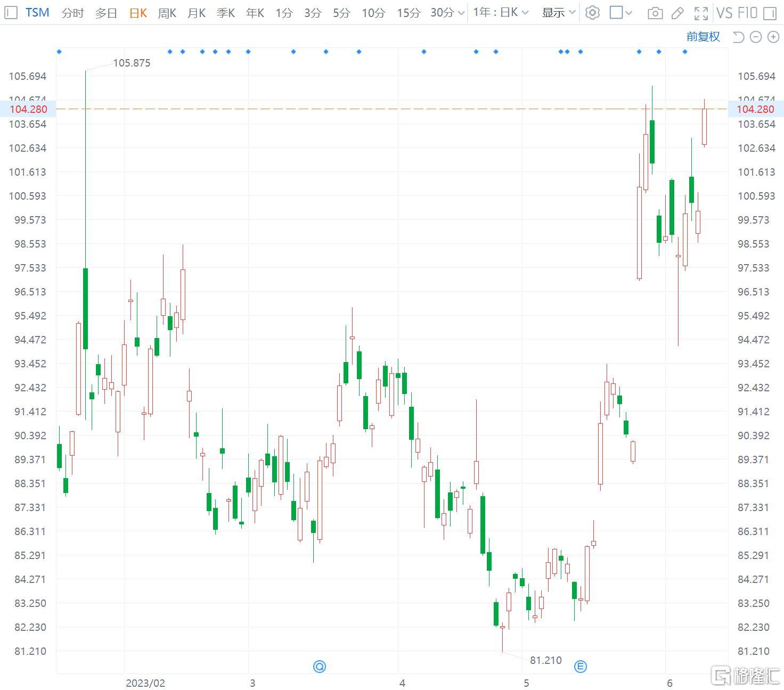Viewport: 784px width, 690px height.
Task: Expand more minute intervals after 30分
Action: point(461,13)
